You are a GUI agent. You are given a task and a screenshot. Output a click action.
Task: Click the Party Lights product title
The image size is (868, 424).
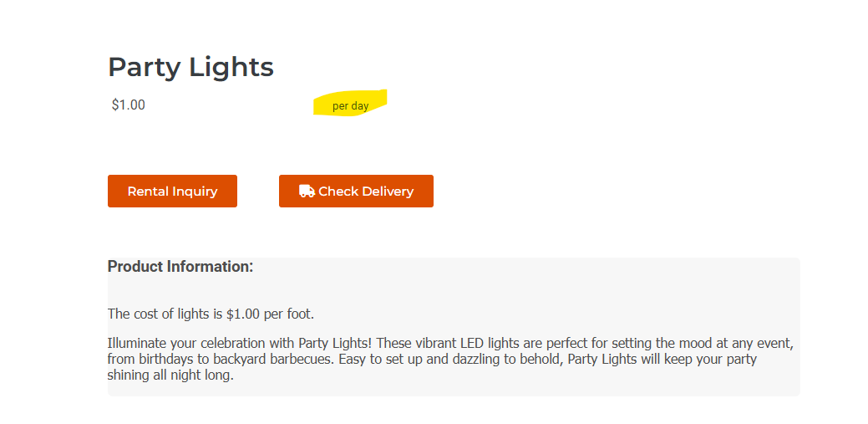click(x=190, y=67)
